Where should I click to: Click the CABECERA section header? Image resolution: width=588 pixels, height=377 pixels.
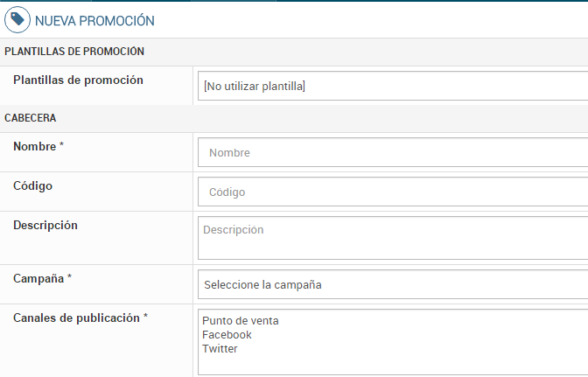click(32, 118)
